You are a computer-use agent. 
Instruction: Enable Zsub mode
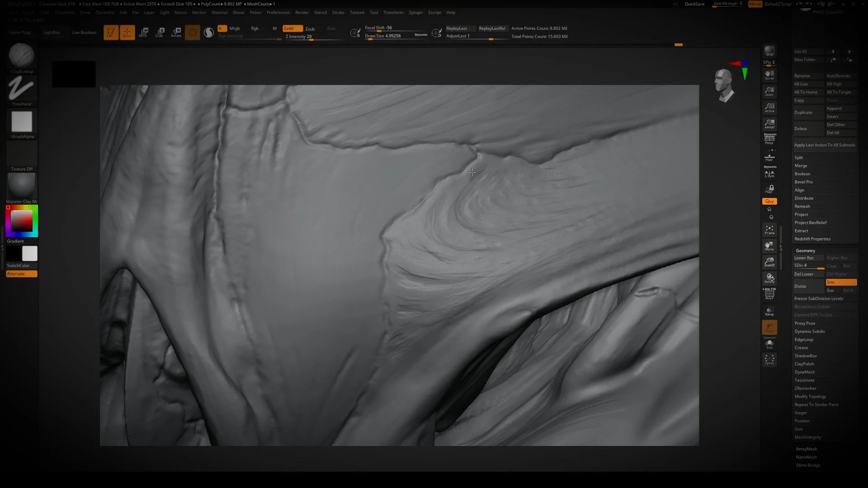pyautogui.click(x=310, y=29)
